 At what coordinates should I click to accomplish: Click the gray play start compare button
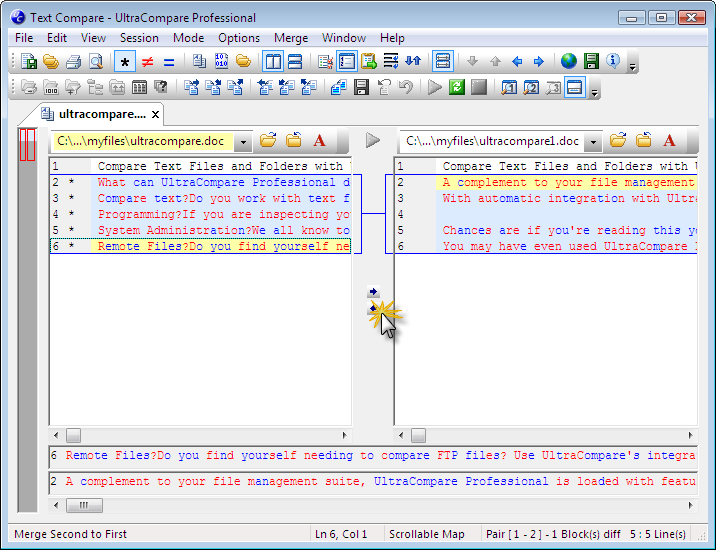435,87
